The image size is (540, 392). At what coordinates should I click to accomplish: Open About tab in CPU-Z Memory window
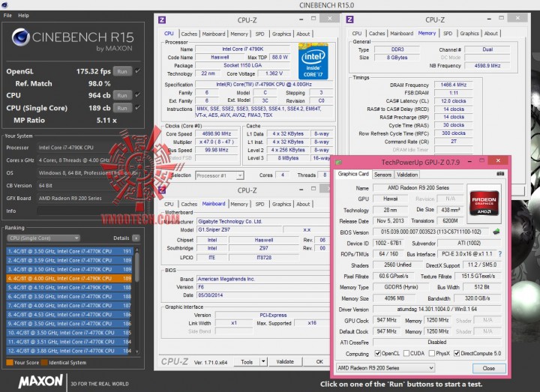coord(490,34)
